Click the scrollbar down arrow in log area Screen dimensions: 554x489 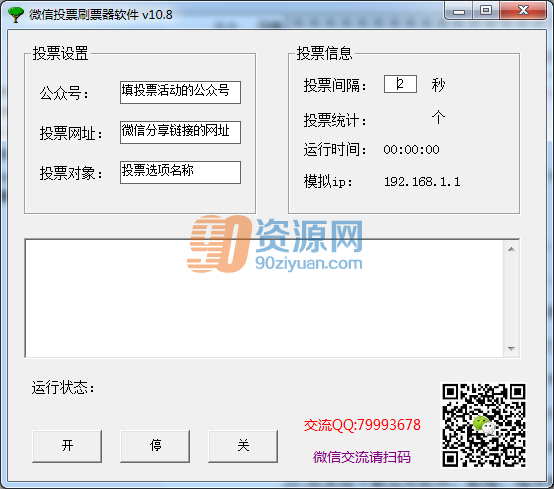(511, 349)
